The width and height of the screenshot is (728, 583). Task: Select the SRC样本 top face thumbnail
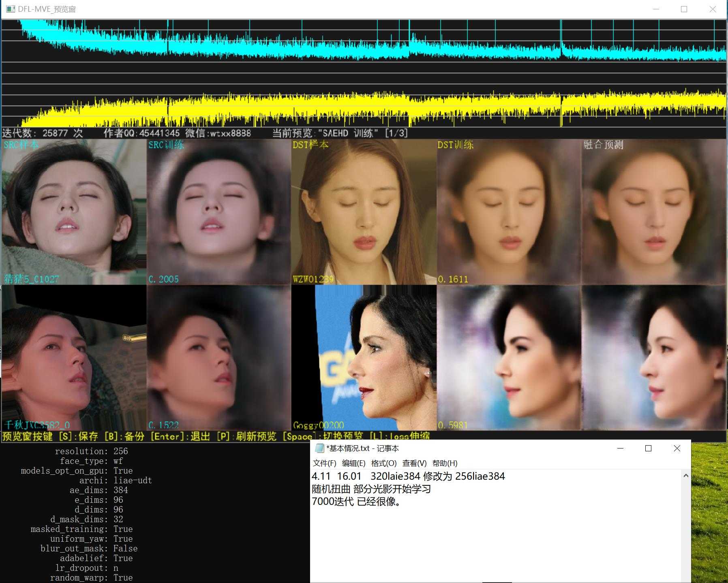74,211
